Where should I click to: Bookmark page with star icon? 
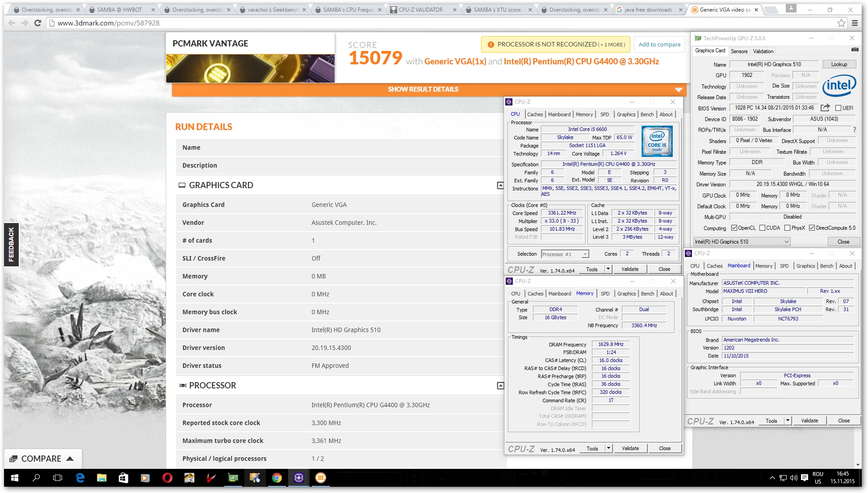click(841, 23)
